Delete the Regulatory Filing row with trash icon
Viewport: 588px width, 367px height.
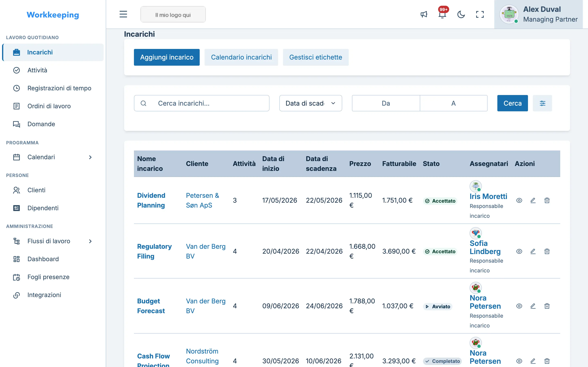point(547,251)
